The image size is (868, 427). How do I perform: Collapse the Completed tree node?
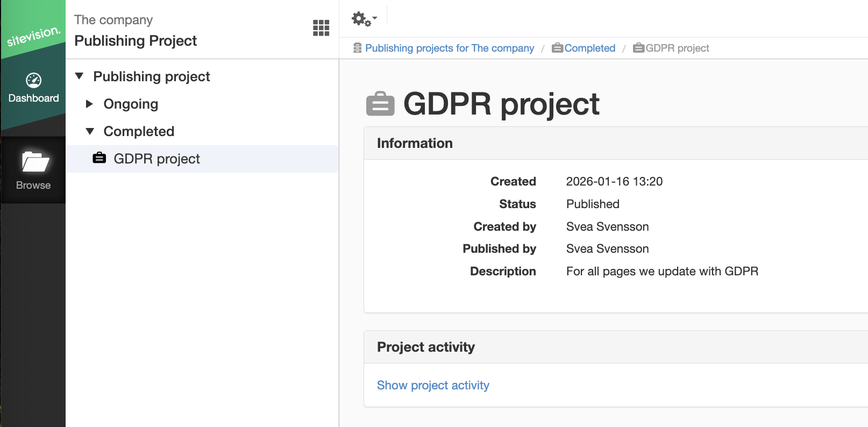tap(90, 131)
